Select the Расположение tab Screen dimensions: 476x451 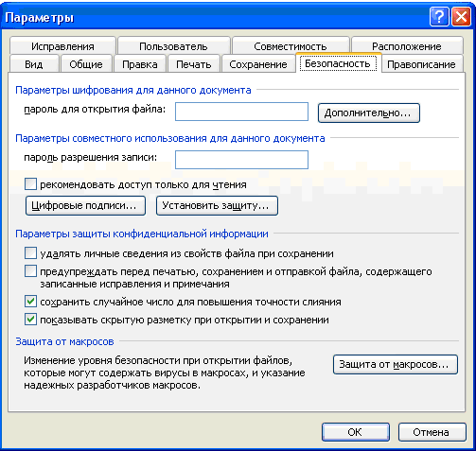pos(407,46)
